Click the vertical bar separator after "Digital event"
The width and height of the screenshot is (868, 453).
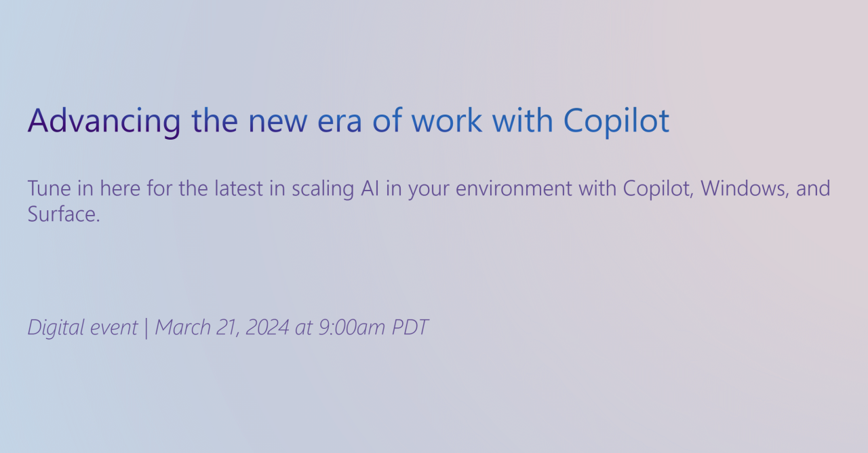[x=146, y=328]
